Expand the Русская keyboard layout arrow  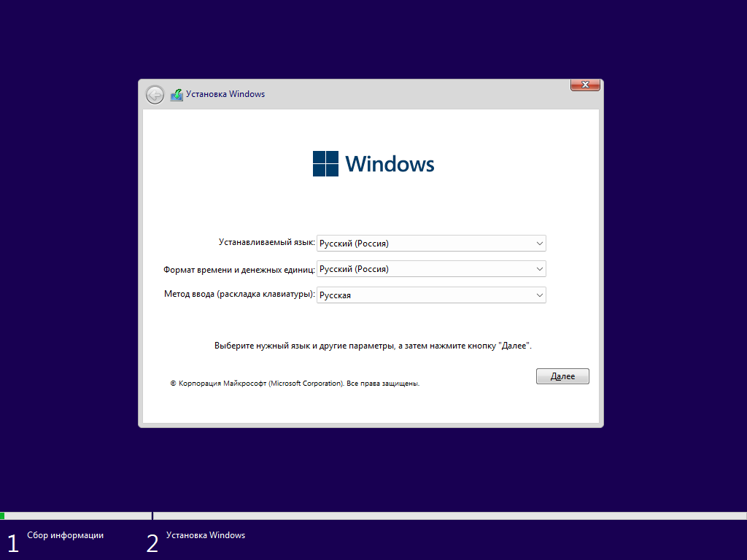[x=539, y=295]
